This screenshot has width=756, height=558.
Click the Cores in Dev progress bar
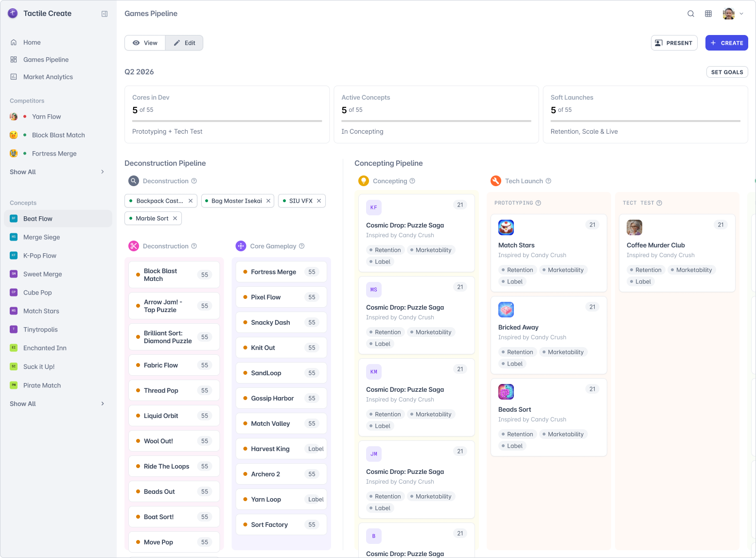227,121
